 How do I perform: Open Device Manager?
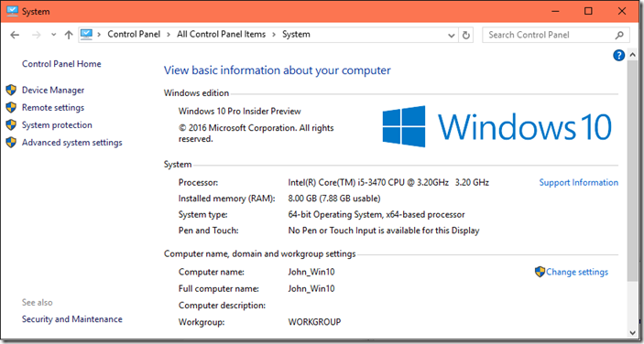click(x=53, y=91)
